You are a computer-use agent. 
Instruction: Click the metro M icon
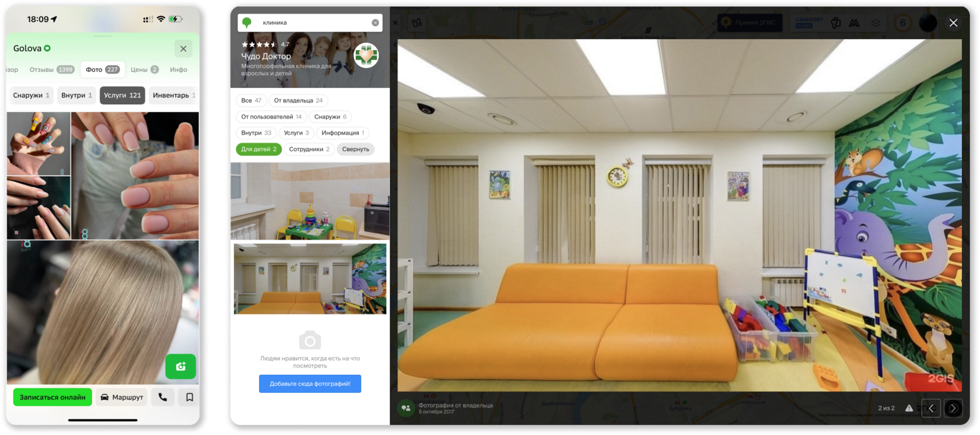coord(854,23)
